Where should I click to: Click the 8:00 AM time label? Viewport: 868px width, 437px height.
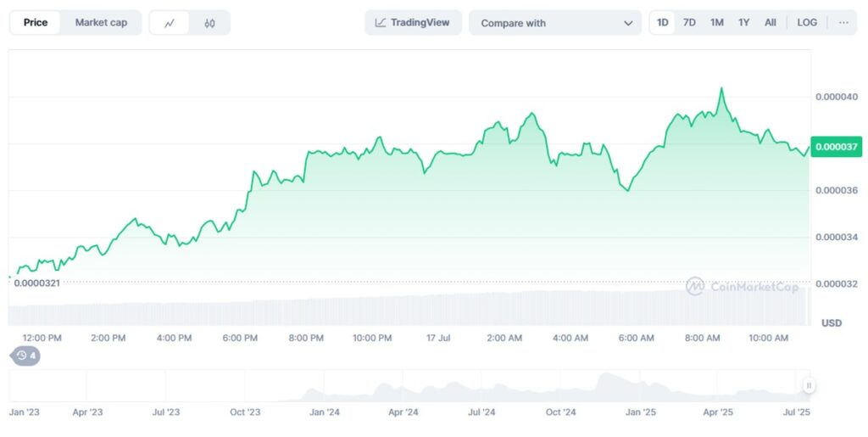pyautogui.click(x=702, y=338)
